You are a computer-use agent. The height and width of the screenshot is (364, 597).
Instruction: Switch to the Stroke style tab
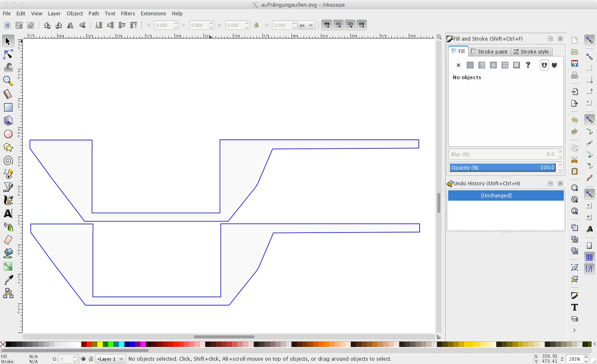pos(531,52)
